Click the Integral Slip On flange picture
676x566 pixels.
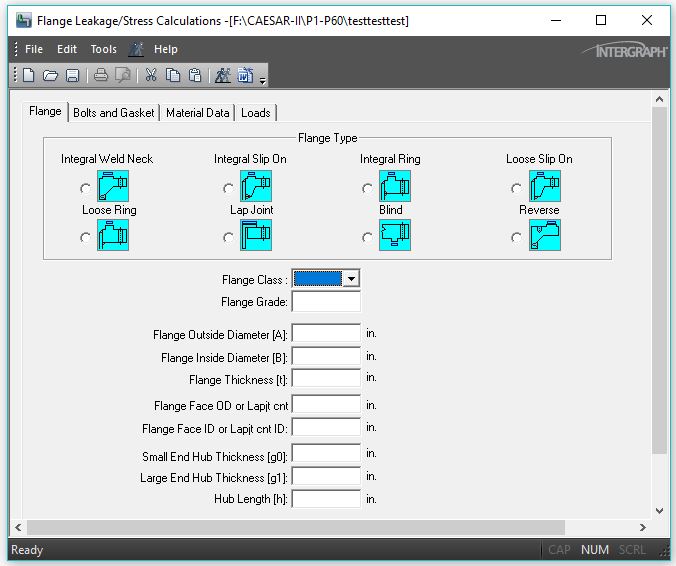256,186
